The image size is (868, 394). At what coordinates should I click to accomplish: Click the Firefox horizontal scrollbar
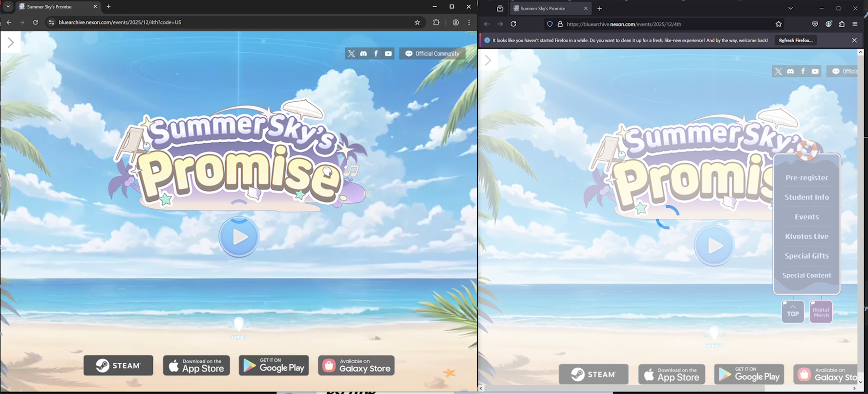[x=624, y=388]
